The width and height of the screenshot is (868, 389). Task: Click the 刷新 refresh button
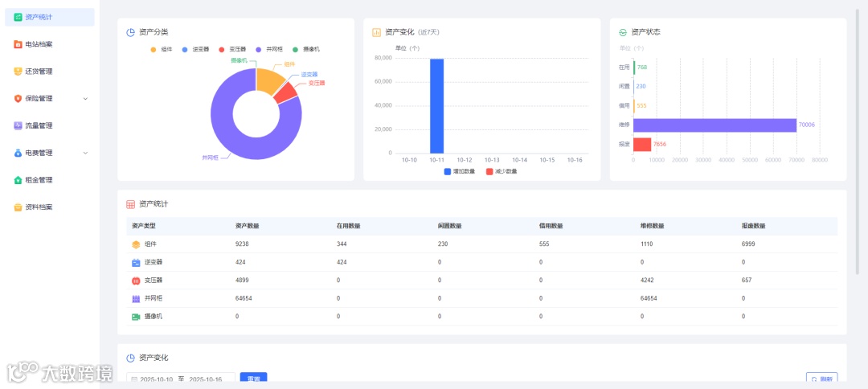click(x=821, y=379)
